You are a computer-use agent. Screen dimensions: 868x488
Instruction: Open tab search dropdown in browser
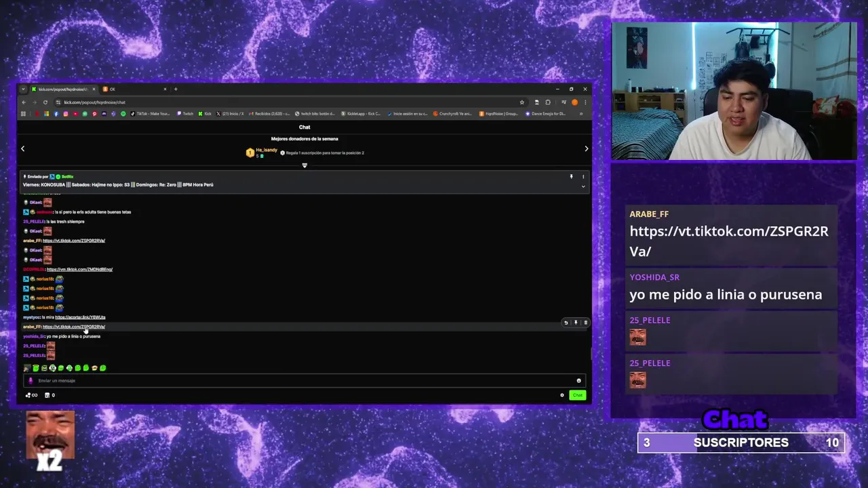[23, 89]
